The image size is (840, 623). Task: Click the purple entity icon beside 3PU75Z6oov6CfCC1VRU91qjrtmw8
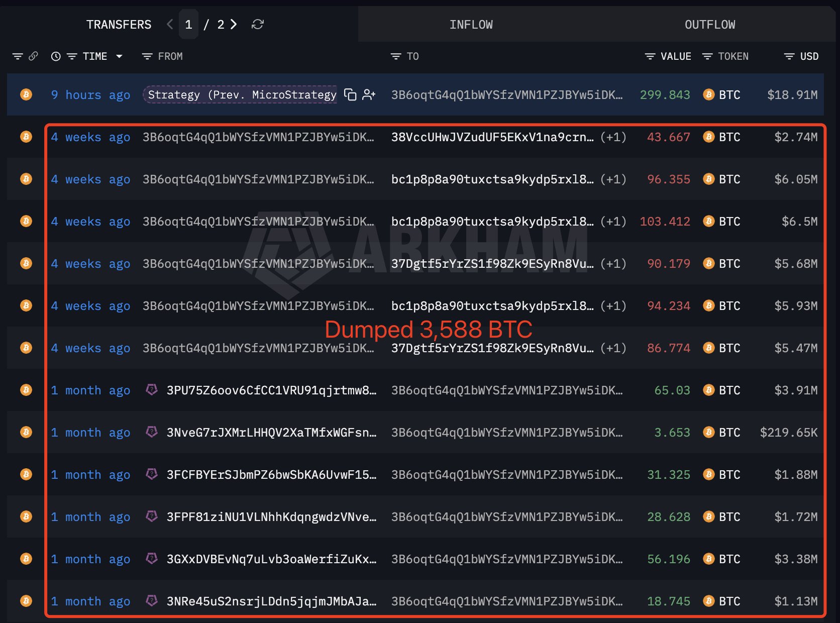152,390
